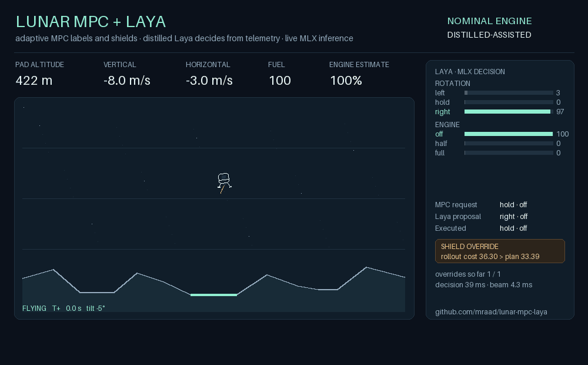Click the 'half' engine label
Viewport: 588px width, 365px height.
click(x=441, y=144)
